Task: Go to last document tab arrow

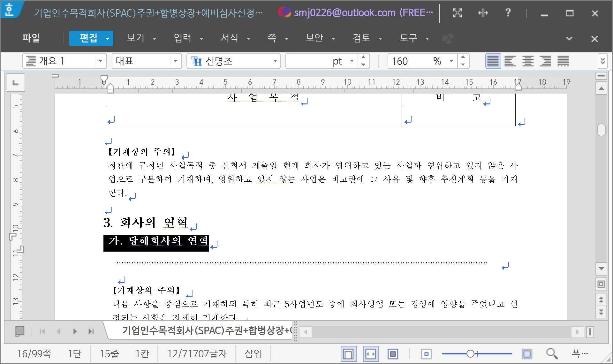Action: click(91, 331)
